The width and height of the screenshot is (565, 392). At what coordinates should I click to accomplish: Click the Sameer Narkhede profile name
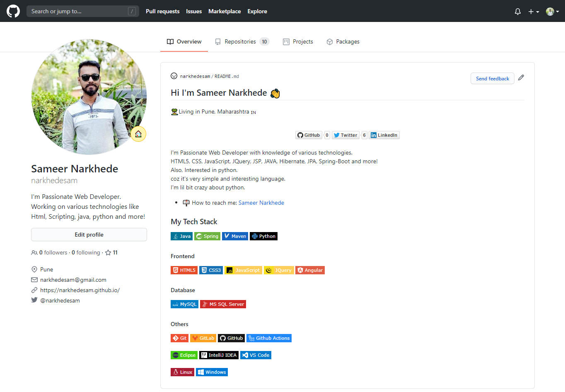click(75, 169)
